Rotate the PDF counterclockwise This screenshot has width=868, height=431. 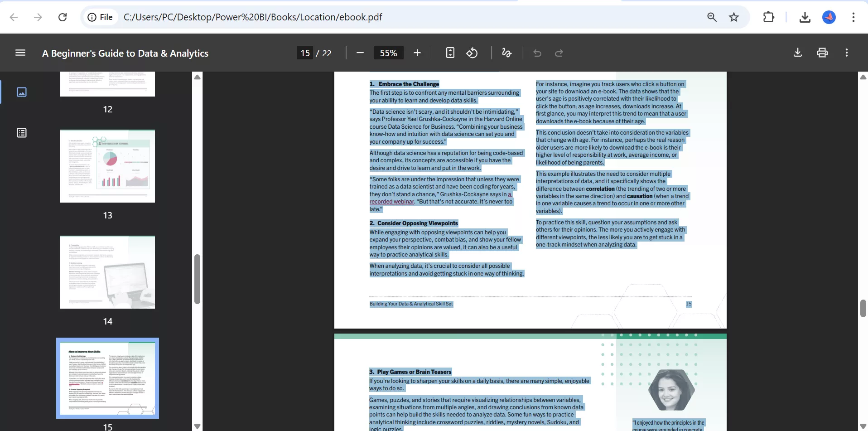(473, 53)
